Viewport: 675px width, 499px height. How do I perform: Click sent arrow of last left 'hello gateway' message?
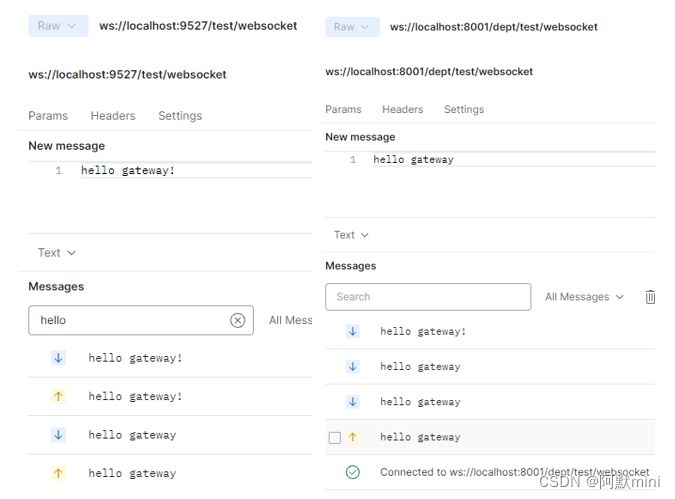(59, 473)
